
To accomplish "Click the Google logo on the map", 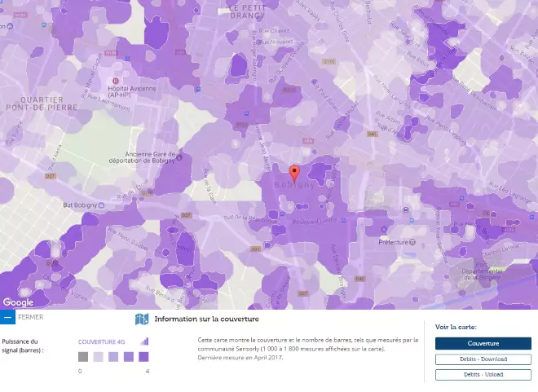I will coord(18,302).
